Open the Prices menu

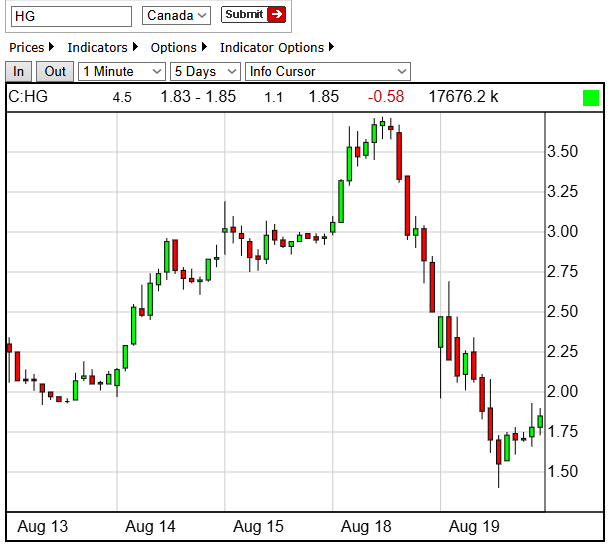[x=31, y=48]
